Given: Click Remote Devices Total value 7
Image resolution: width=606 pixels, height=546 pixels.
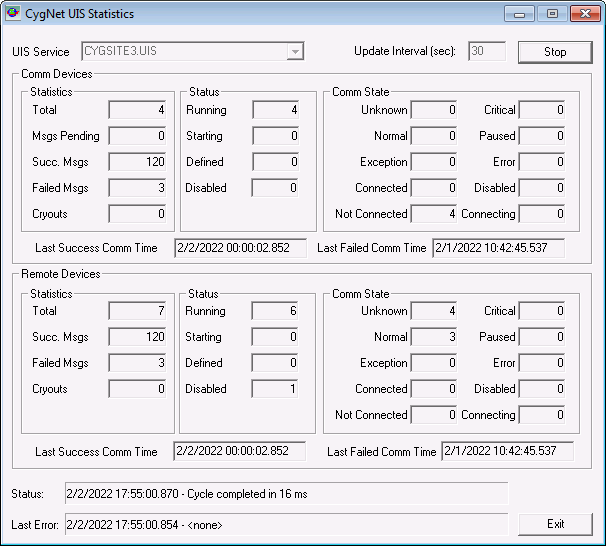Looking at the screenshot, I should coord(137,311).
